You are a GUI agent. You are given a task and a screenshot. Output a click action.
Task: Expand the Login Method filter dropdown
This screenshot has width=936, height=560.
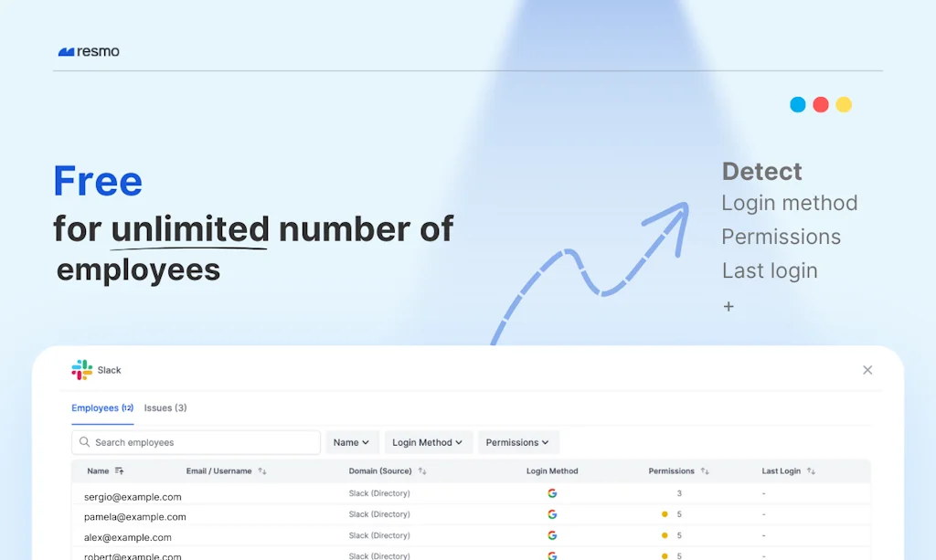click(x=428, y=443)
